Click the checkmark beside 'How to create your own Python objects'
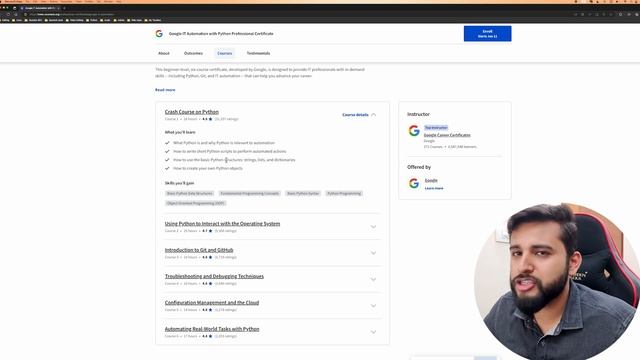This screenshot has width=640, height=360. [x=167, y=168]
